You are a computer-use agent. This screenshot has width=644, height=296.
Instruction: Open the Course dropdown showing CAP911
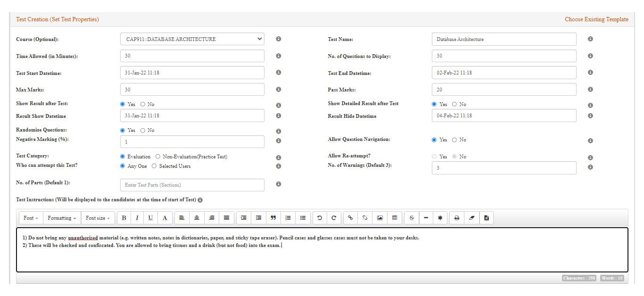click(x=192, y=39)
